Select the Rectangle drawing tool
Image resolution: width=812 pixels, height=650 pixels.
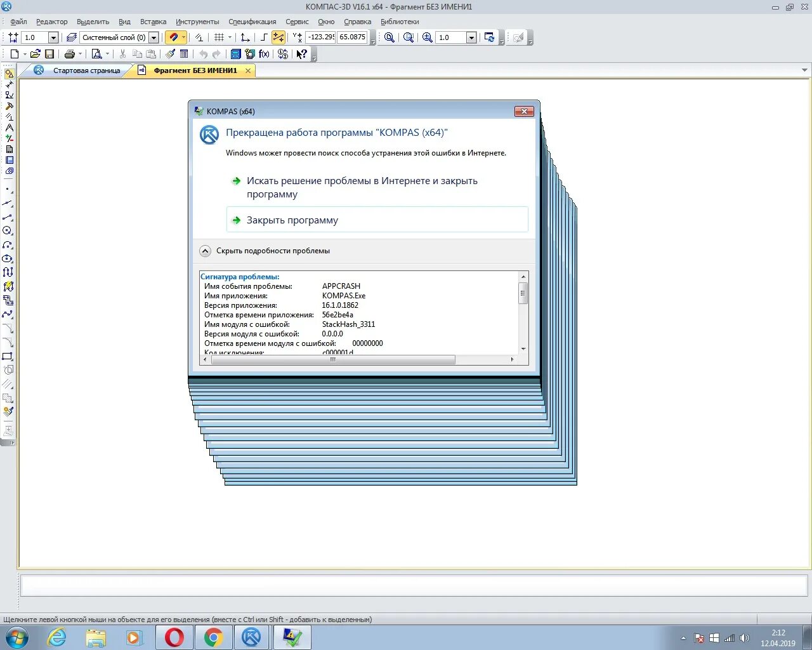pos(8,356)
